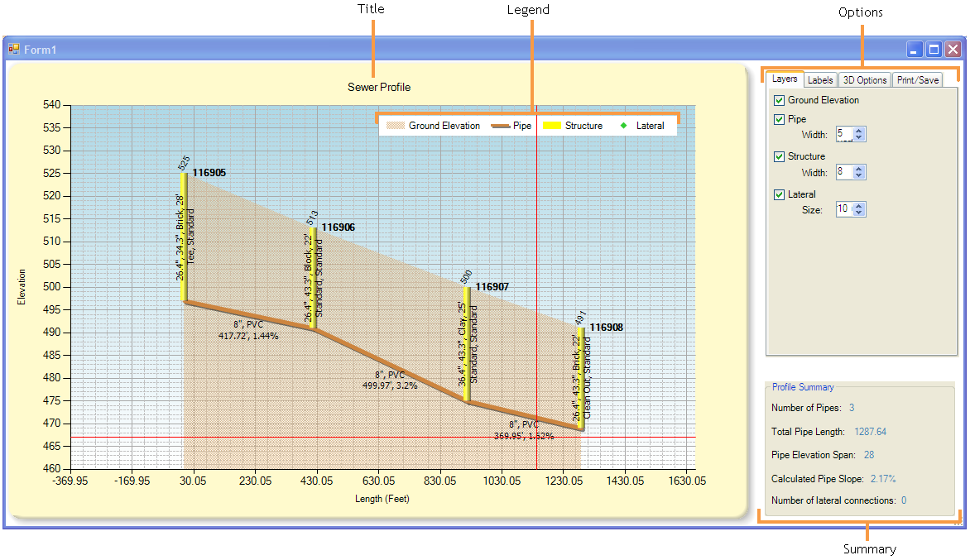Toggle the Pipe layer checkbox

click(778, 118)
